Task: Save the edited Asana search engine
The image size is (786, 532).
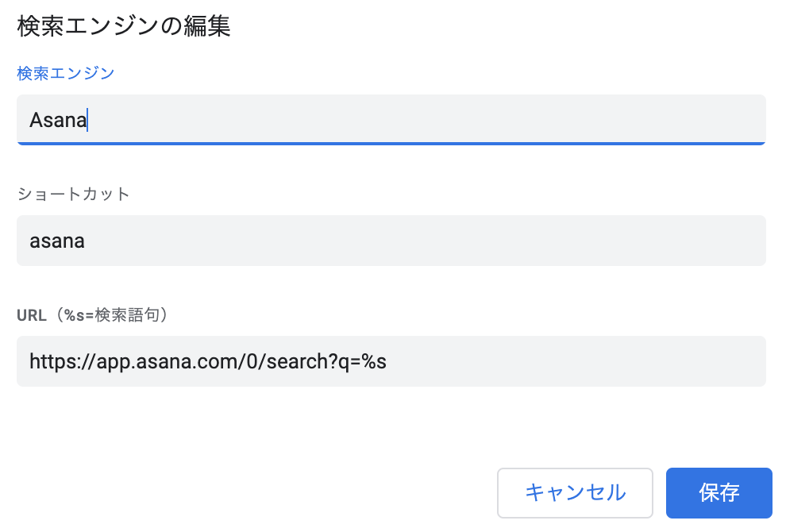Action: point(719,493)
